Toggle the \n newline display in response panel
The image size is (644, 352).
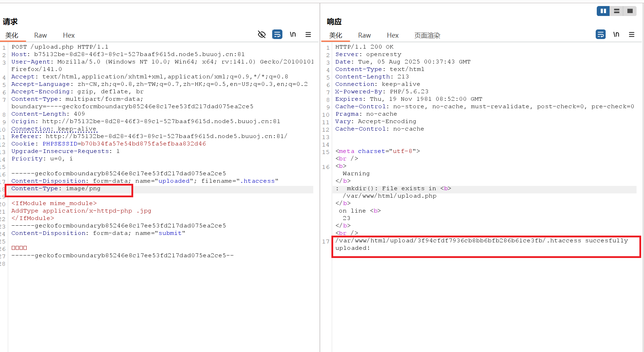(616, 34)
